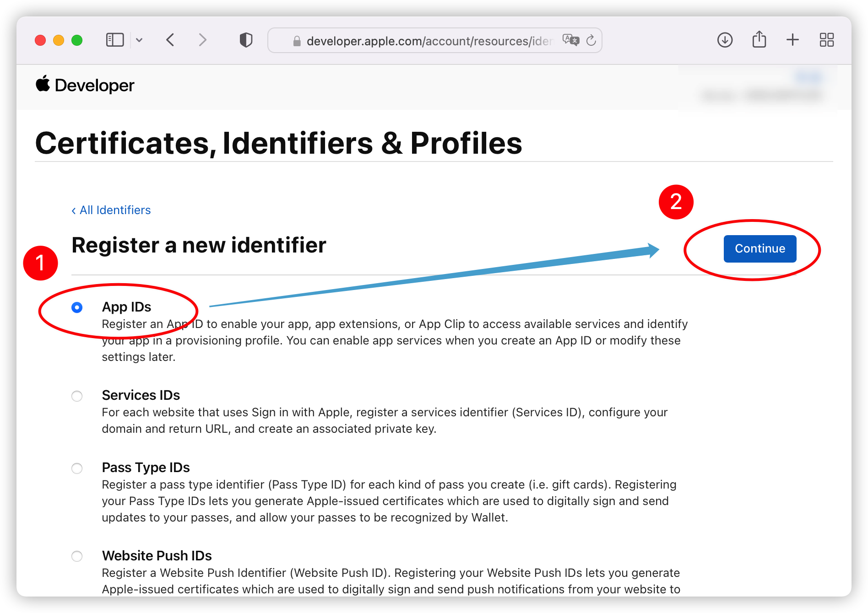Click the Pass Type IDs label text
The height and width of the screenshot is (613, 868).
click(x=146, y=468)
